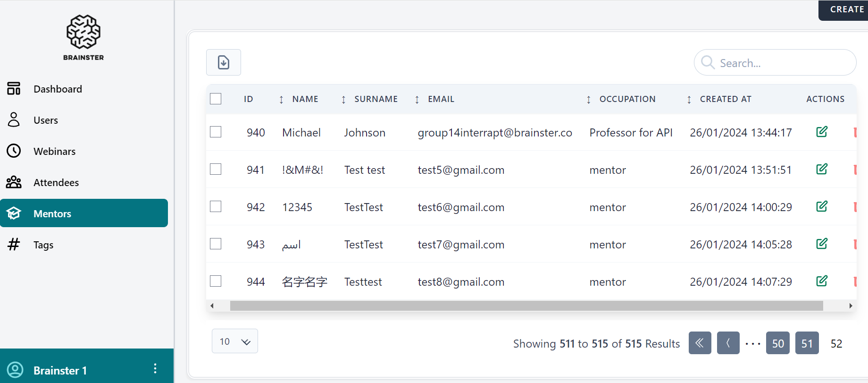The width and height of the screenshot is (868, 383).
Task: Navigate to Attendees in sidebar
Action: pos(56,182)
